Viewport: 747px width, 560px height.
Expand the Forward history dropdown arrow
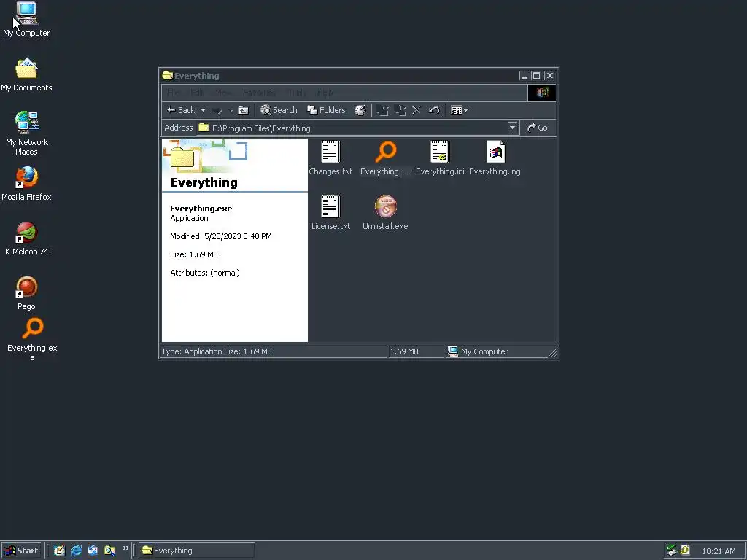pos(231,111)
